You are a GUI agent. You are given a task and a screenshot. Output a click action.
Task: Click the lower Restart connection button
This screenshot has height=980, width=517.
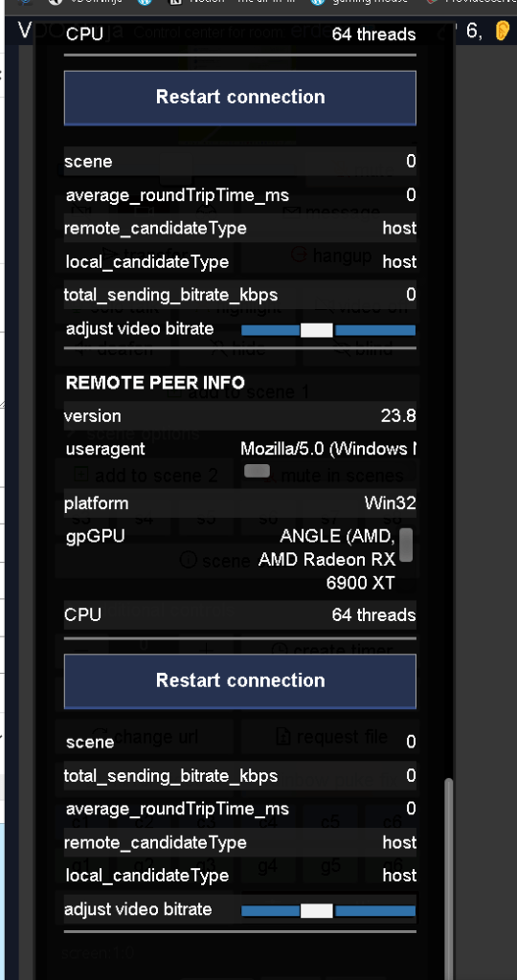[240, 680]
